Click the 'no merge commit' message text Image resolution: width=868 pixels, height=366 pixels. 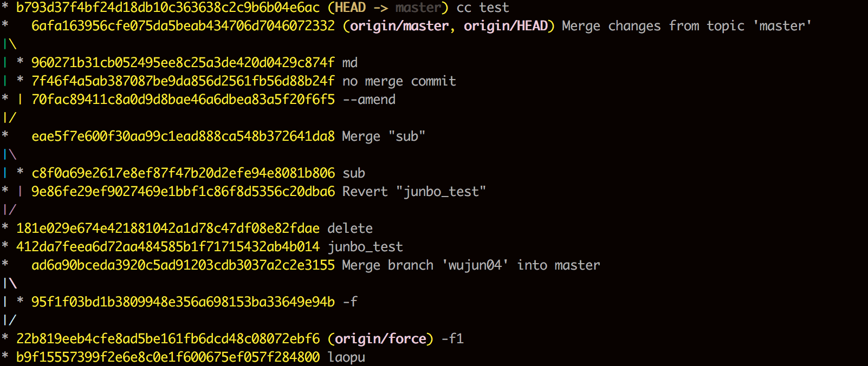(x=399, y=81)
